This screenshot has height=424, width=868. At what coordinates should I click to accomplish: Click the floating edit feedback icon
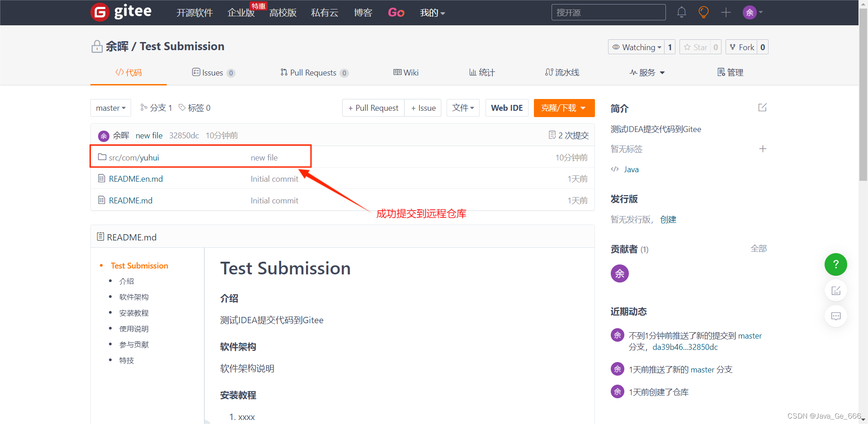pos(835,291)
